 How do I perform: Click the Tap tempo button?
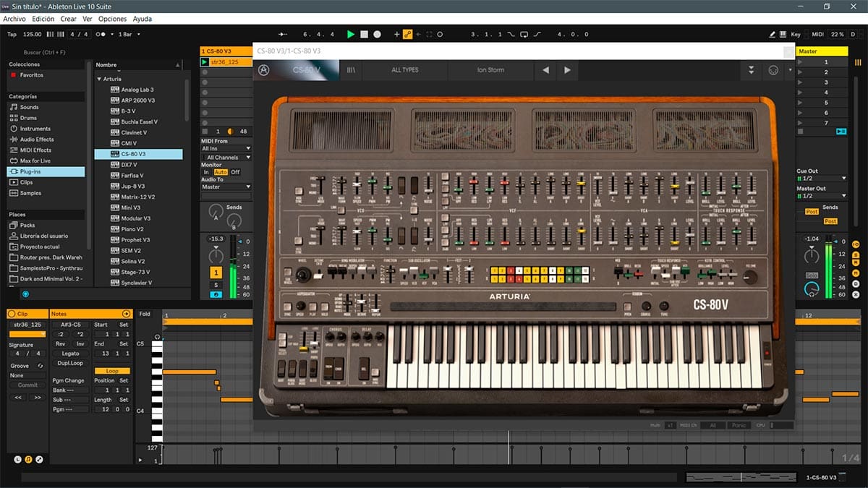pyautogui.click(x=12, y=34)
